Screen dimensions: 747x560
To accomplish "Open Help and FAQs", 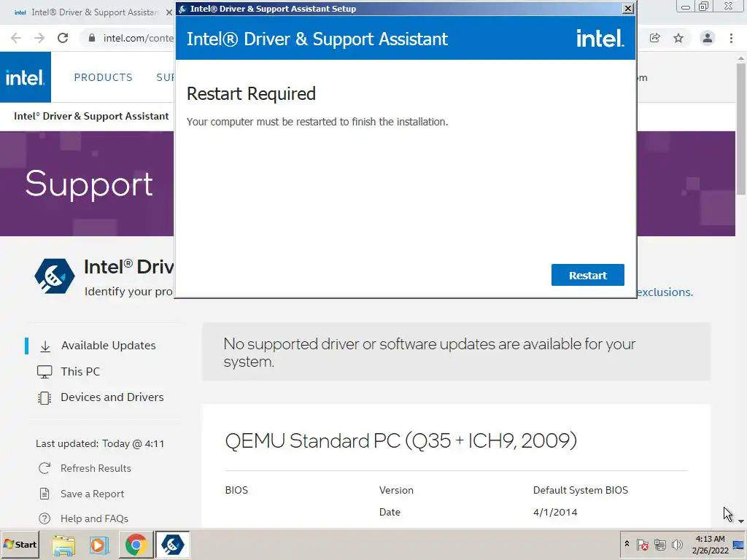I will [94, 518].
